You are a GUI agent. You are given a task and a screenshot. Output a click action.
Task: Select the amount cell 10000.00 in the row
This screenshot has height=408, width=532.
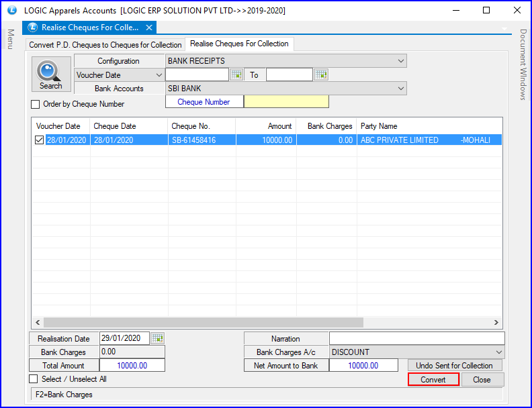267,140
